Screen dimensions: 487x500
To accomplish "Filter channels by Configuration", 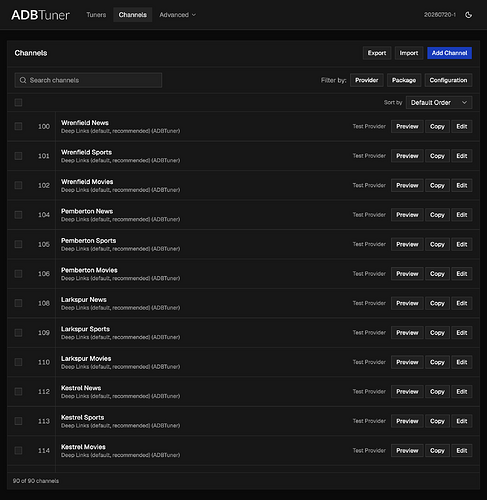I will (x=448, y=80).
